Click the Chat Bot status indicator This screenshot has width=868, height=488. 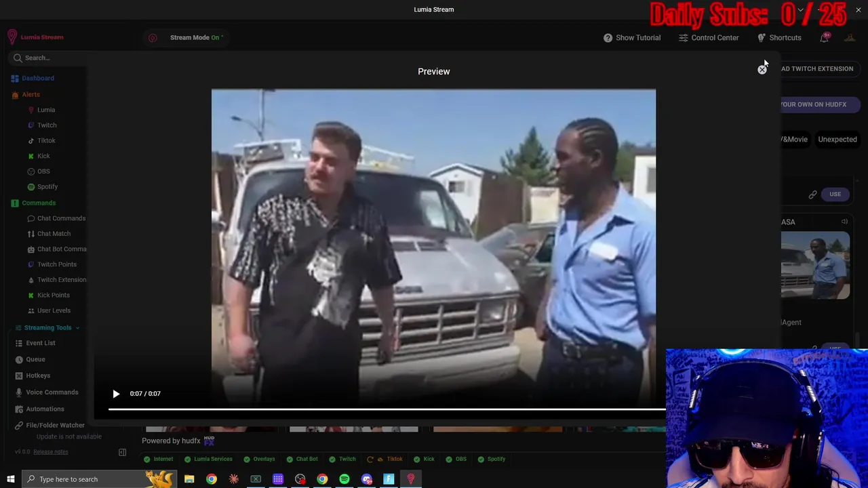tap(302, 459)
